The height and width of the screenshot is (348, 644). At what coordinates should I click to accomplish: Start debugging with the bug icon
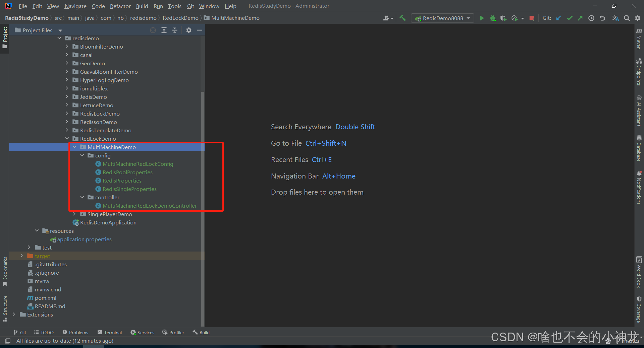493,18
